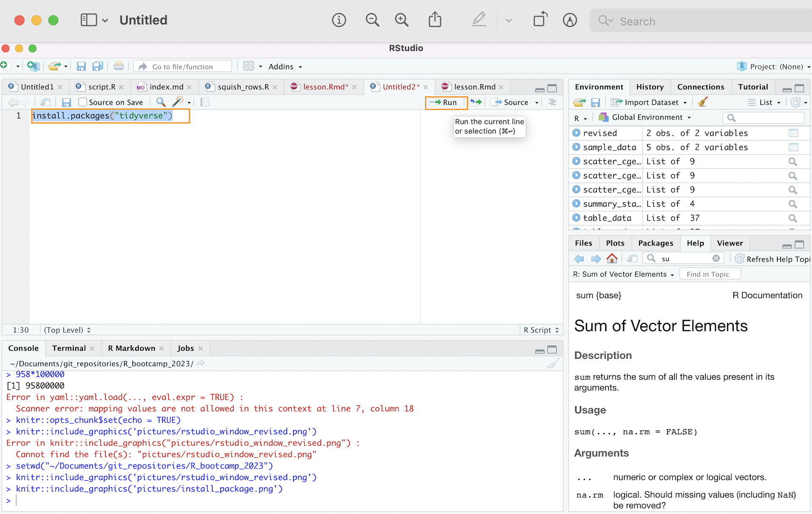Expand the sample_data object
Screen dimensions: 812x514
[x=576, y=147]
